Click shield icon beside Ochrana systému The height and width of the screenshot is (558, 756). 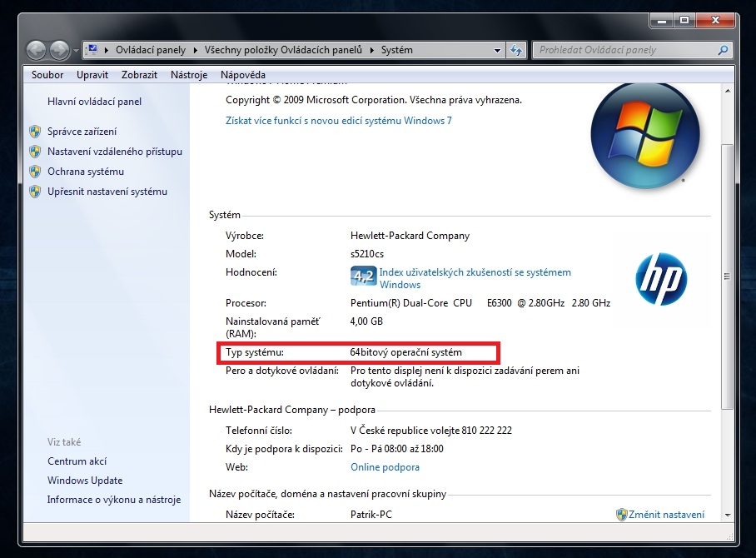(35, 172)
